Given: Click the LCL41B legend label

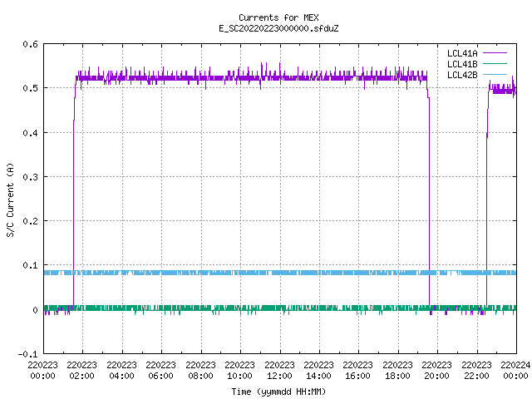Looking at the screenshot, I should 462,64.
